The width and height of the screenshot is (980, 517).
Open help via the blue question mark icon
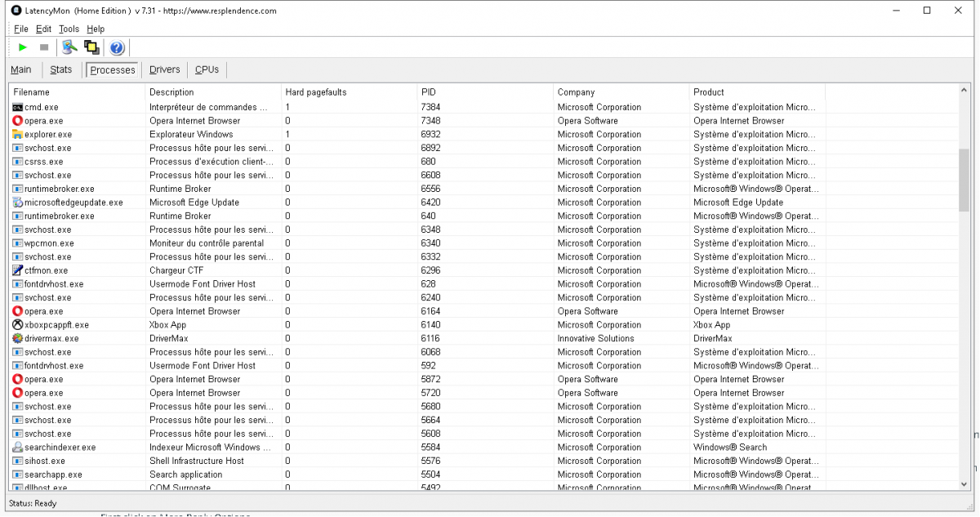(117, 47)
